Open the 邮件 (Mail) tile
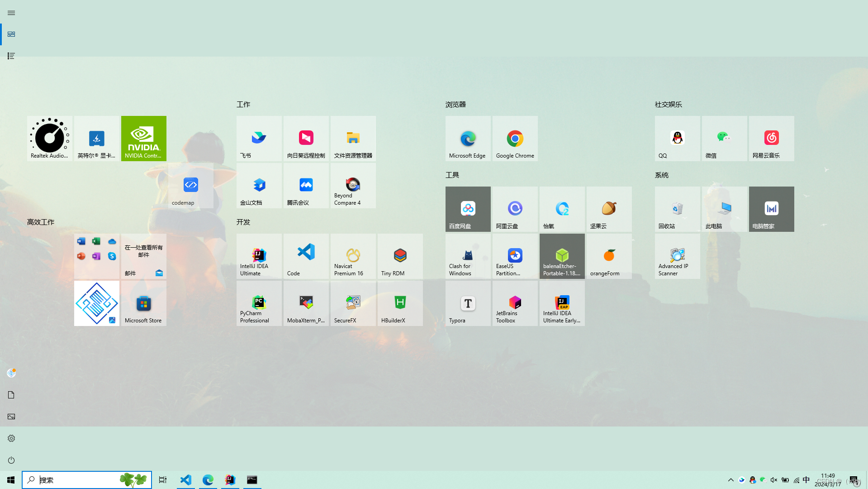868x489 pixels. pyautogui.click(x=144, y=256)
